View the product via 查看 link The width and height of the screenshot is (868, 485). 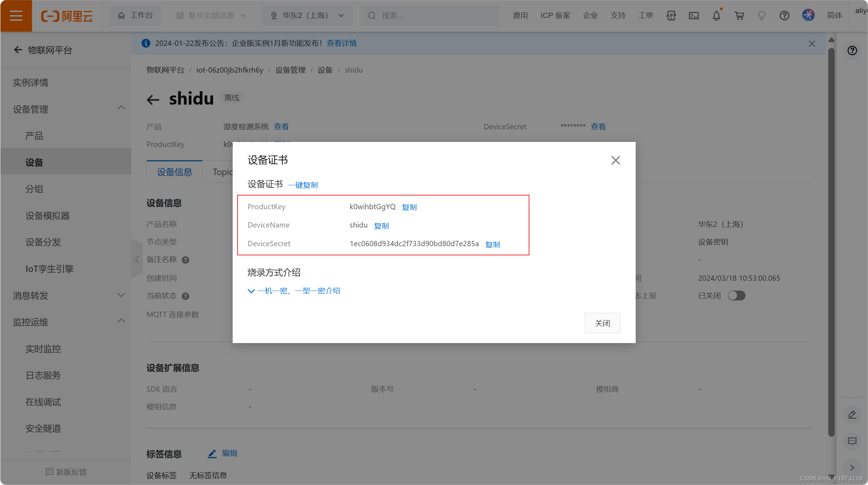coord(281,127)
